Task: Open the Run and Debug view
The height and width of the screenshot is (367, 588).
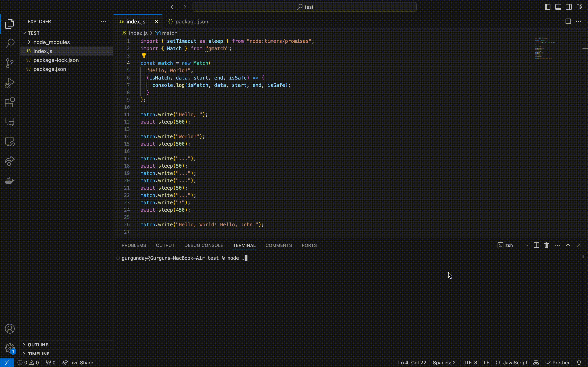Action: coord(10,83)
